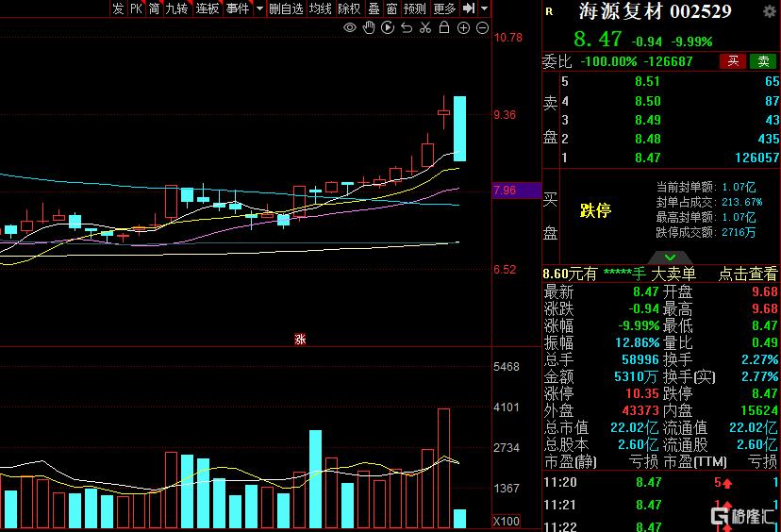
Task: Click 点击查看 link for large sell order
Action: (748, 274)
